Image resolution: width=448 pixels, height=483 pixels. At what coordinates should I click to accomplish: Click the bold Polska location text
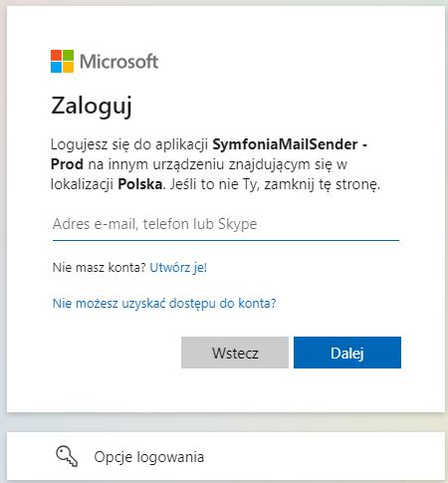(140, 184)
